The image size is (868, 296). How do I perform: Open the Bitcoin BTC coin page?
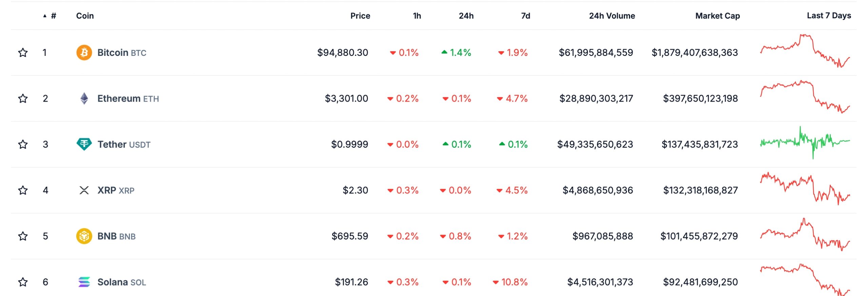pyautogui.click(x=121, y=52)
